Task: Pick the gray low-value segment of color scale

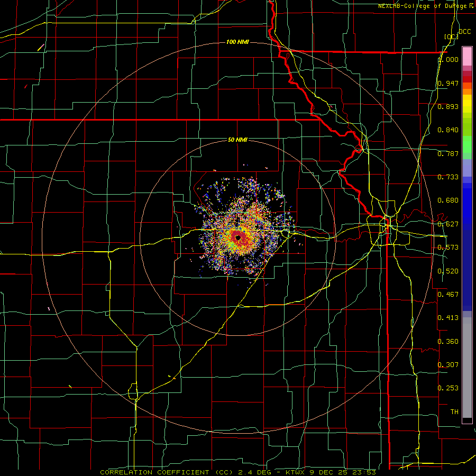Action: (467, 368)
